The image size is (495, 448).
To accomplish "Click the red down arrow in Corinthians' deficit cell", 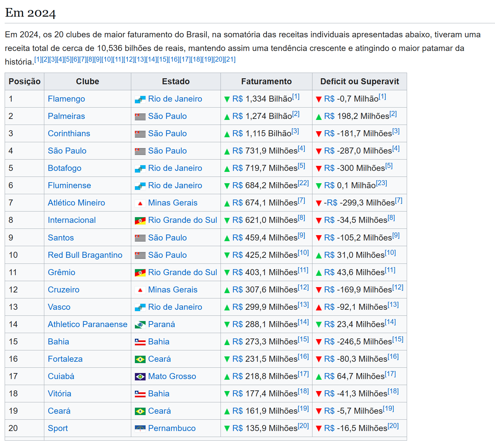I will pos(318,134).
